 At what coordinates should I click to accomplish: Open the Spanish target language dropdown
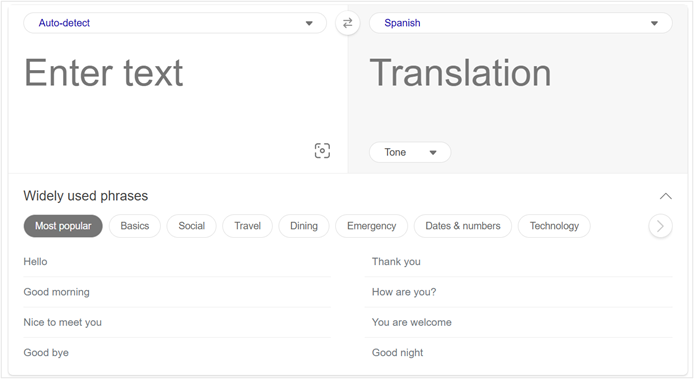[520, 23]
